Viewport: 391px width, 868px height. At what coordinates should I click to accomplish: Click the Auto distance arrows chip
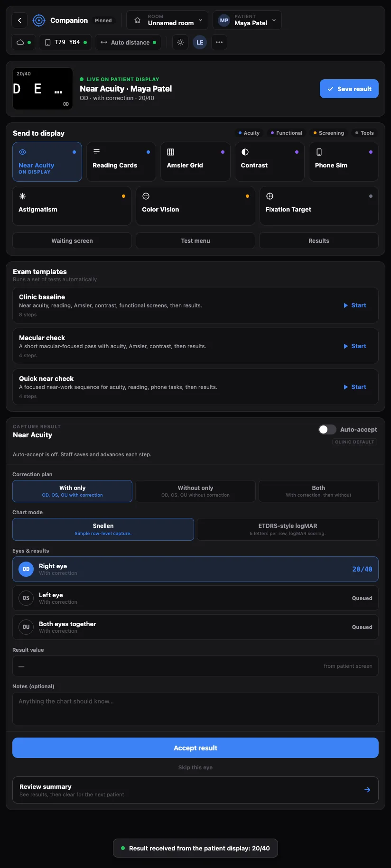pos(128,42)
